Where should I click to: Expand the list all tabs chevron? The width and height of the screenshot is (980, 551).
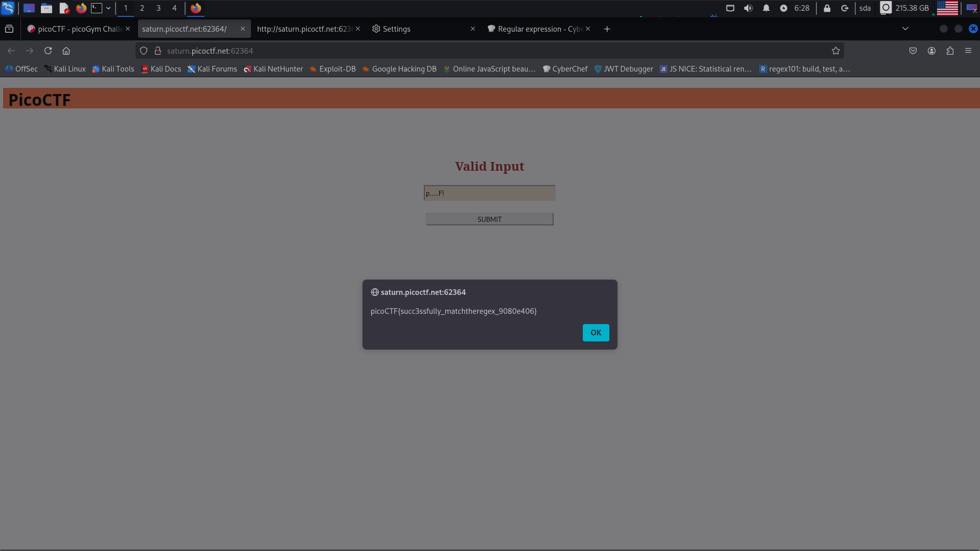pos(905,29)
